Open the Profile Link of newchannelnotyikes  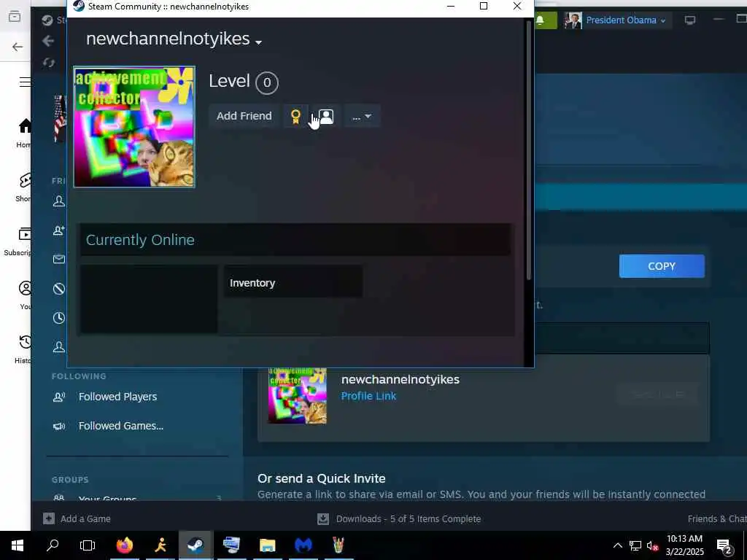[368, 396]
